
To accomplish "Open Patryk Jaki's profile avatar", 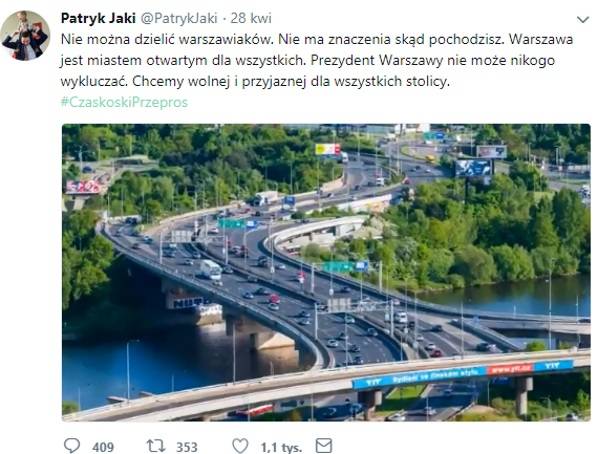I will click(x=26, y=35).
